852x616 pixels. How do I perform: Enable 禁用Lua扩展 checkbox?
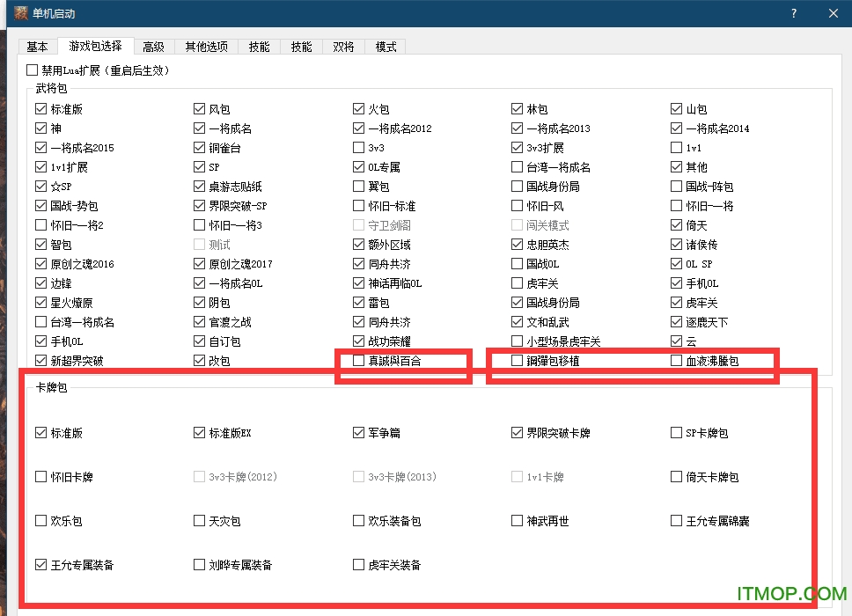(32, 70)
